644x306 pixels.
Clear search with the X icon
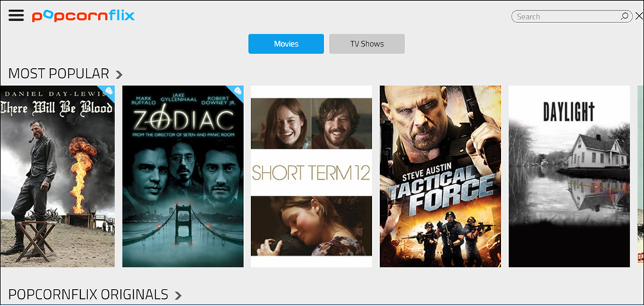639,16
